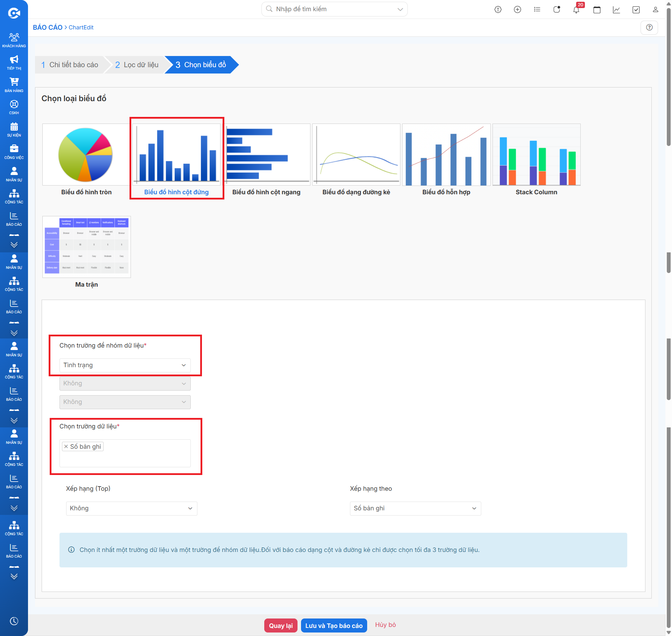Open the CSKH customer care module
The width and height of the screenshot is (672, 636).
[14, 107]
